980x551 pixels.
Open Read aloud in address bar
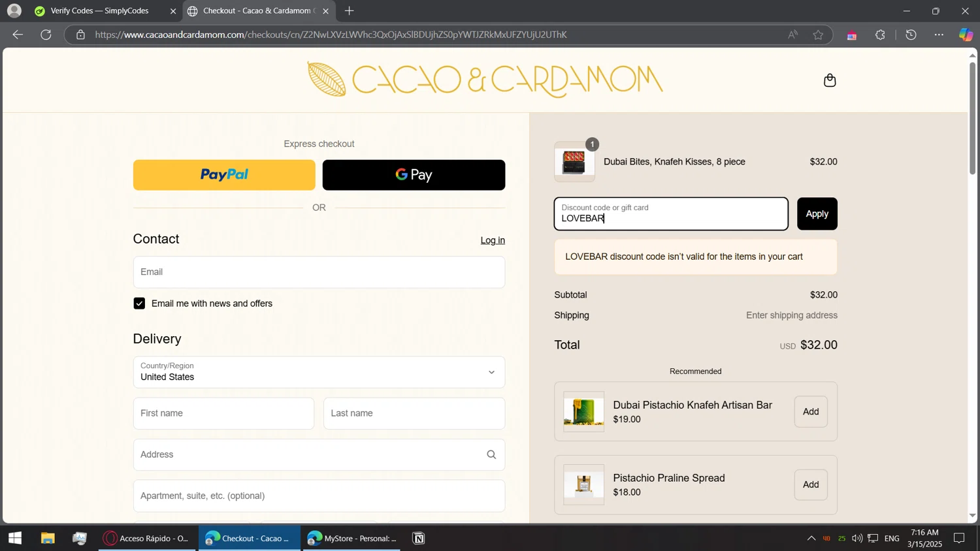coord(792,35)
